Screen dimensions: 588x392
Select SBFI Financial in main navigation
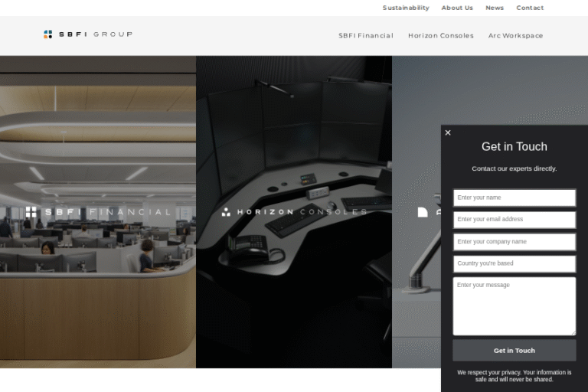click(366, 35)
